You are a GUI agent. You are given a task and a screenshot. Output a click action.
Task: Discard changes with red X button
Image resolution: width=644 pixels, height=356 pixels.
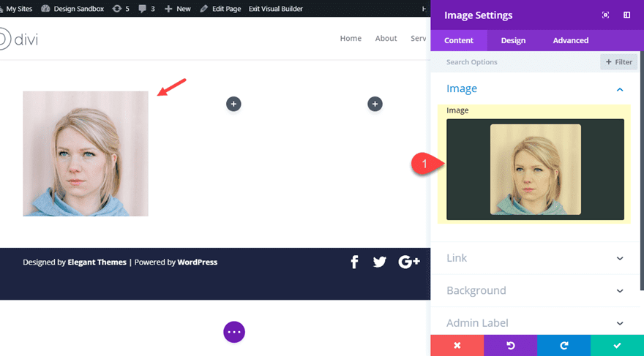pyautogui.click(x=457, y=345)
